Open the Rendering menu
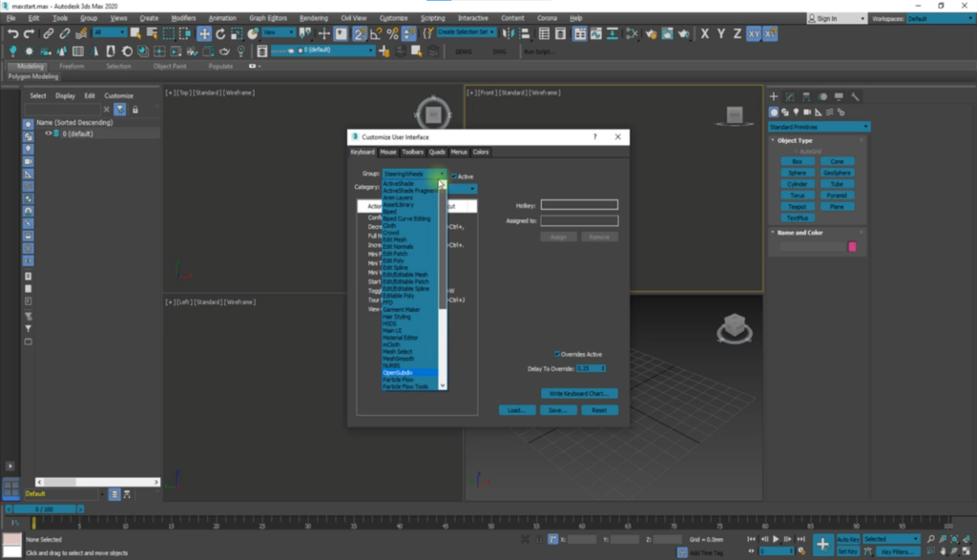977x560 pixels. coord(313,18)
